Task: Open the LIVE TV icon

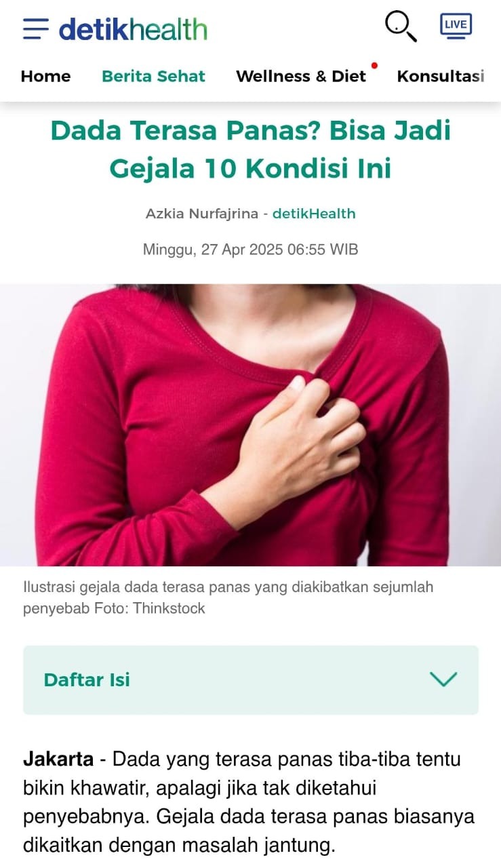Action: 456,26
